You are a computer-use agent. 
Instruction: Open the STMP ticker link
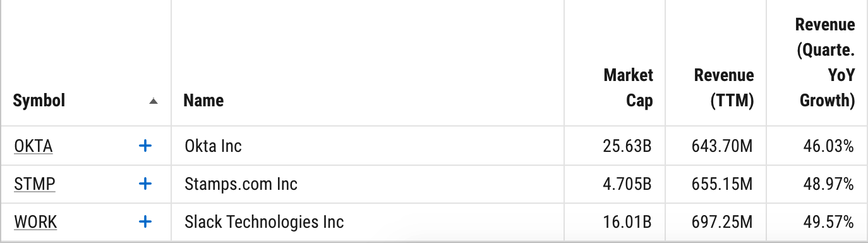(35, 184)
